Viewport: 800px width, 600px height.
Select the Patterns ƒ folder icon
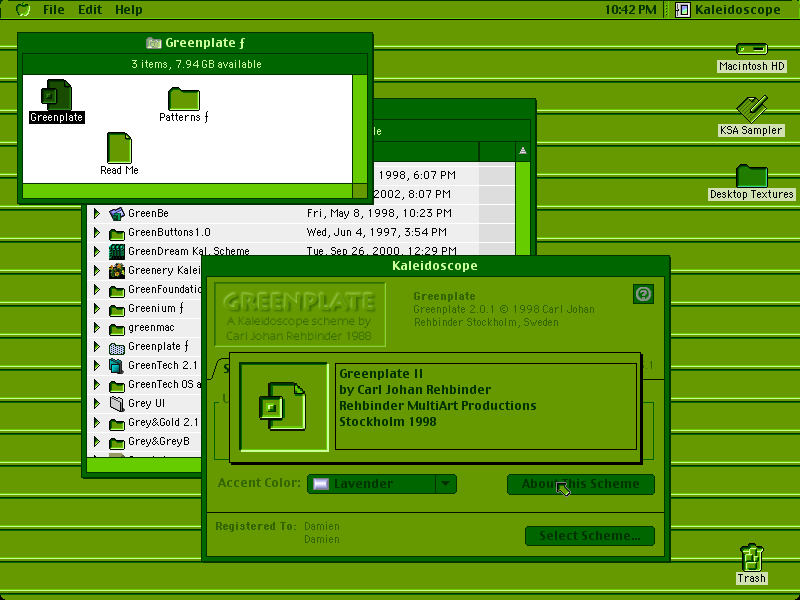184,99
